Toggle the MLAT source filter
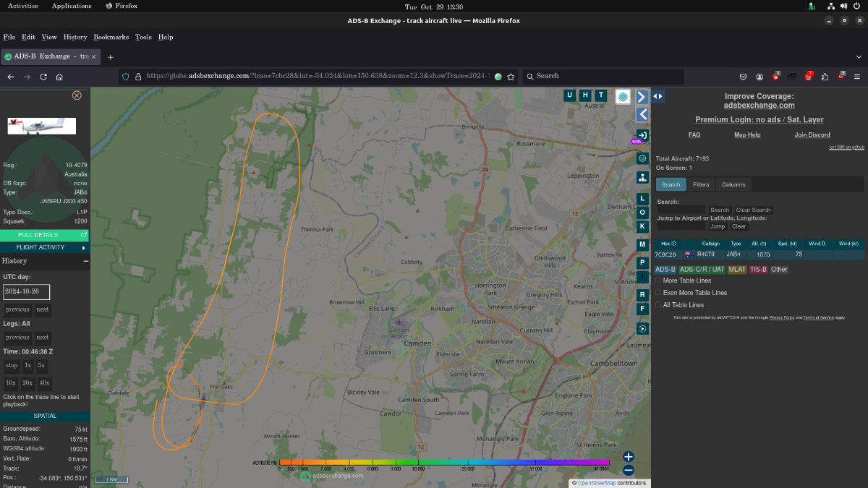The image size is (868, 488). pyautogui.click(x=737, y=270)
